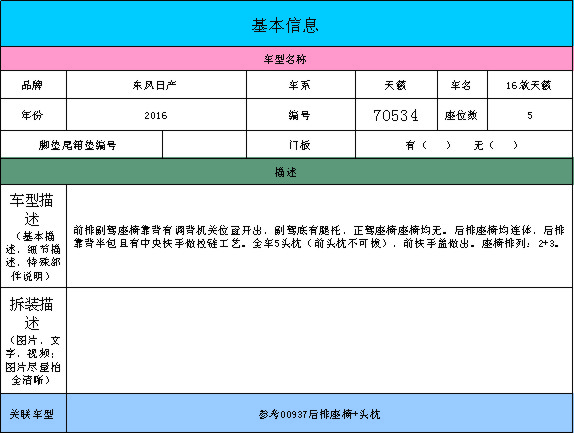Click the 关联车型 label cell

pyautogui.click(x=33, y=413)
